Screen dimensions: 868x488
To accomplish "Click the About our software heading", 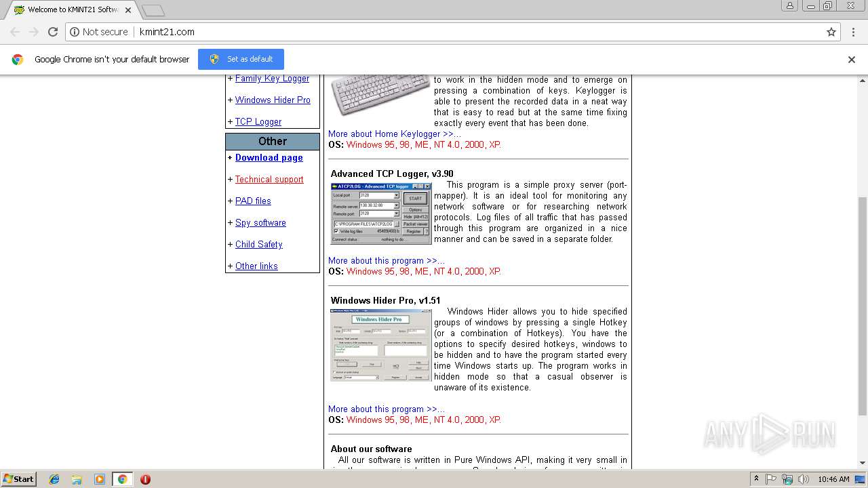I will (x=371, y=449).
